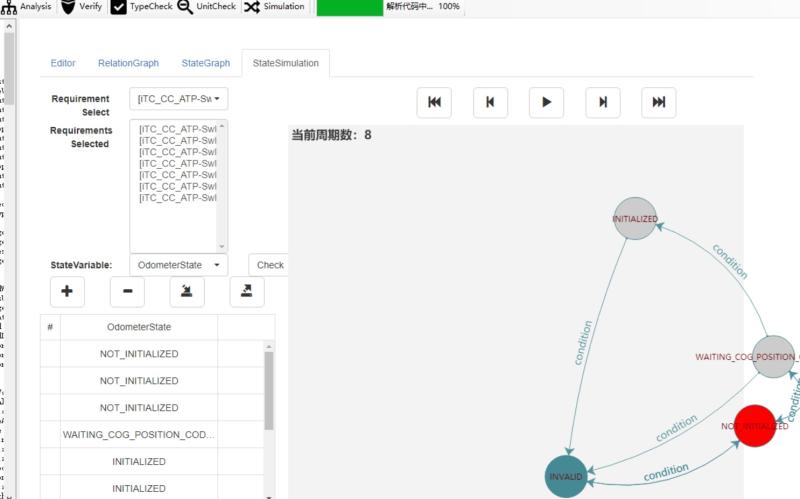800x499 pixels.
Task: Select the red NOT_INITIALIZED state node
Action: click(755, 426)
